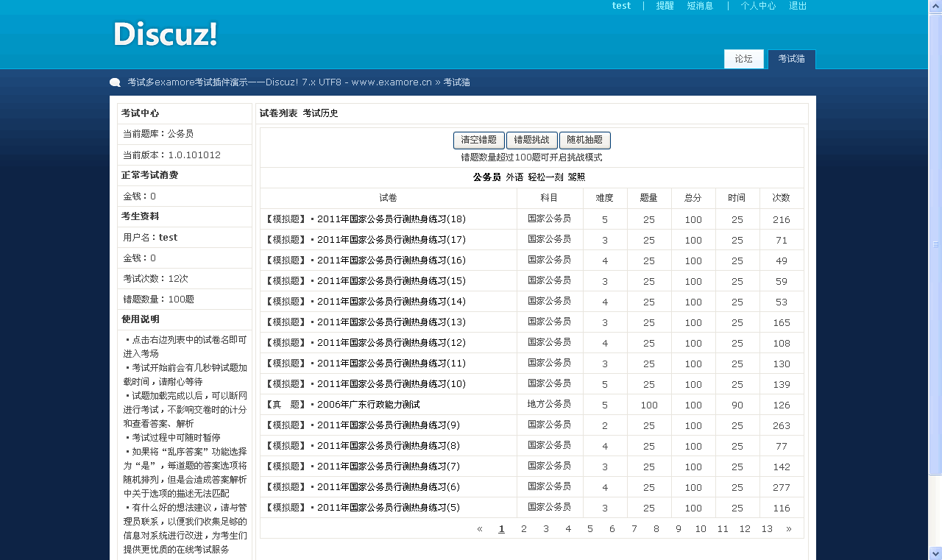Open 短消息 in the top bar
This screenshot has width=942, height=560.
pyautogui.click(x=700, y=6)
